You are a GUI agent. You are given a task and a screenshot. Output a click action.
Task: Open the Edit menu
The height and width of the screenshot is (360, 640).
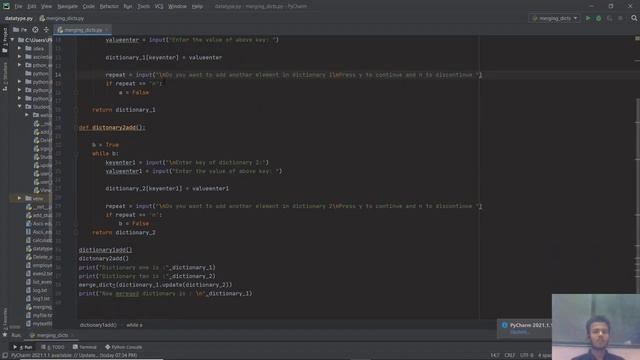(31, 6)
